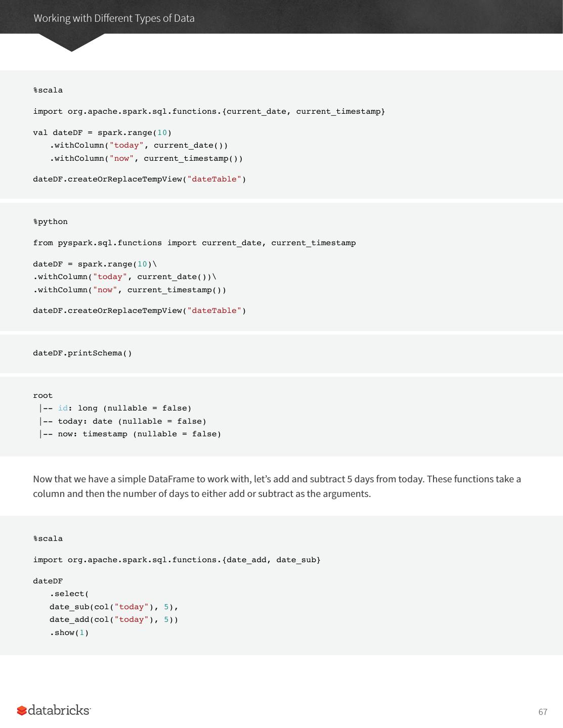The image size is (563, 728).
Task: Click the .show(1) code line
Action: point(69,633)
